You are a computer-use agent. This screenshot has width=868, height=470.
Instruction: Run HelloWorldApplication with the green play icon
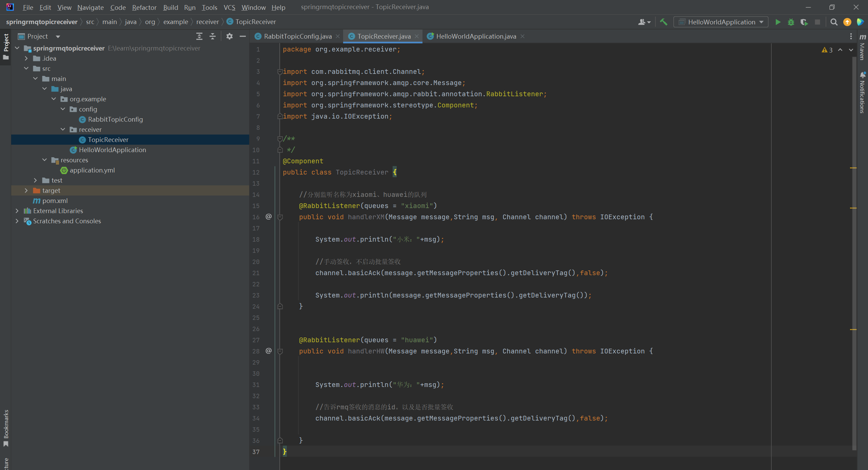(778, 22)
